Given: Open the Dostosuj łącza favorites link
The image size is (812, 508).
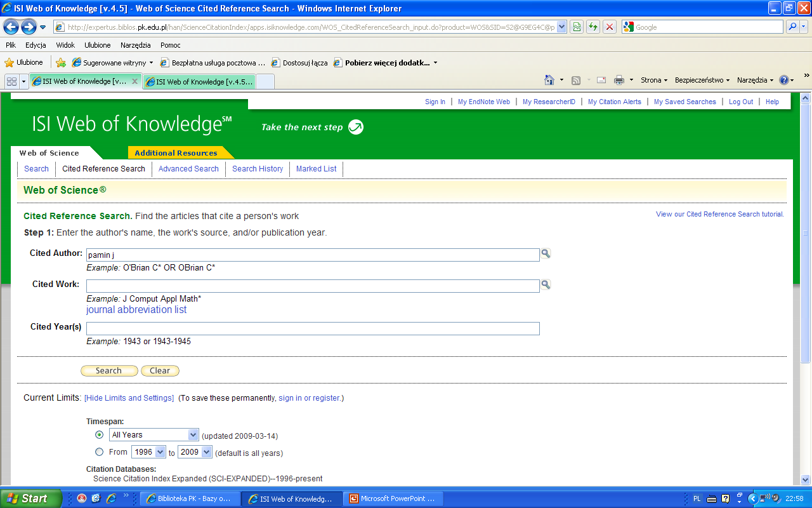Looking at the screenshot, I should tap(299, 63).
